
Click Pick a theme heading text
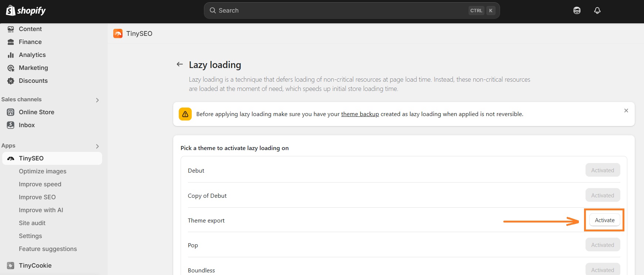235,148
